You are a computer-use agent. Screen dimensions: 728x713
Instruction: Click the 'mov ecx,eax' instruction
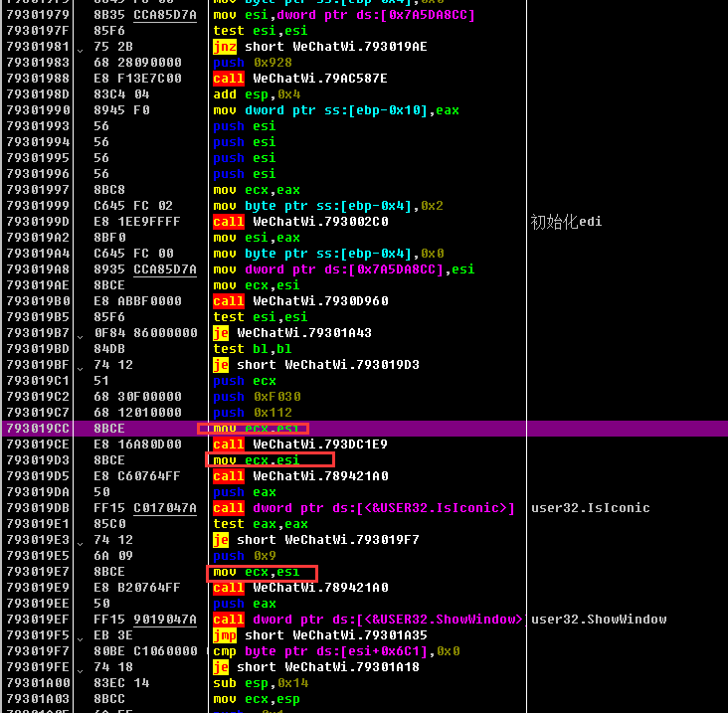pos(257,190)
